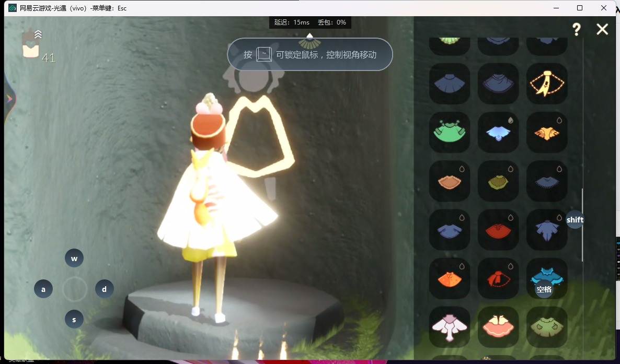
Task: Select the red scarf cape
Action: pyautogui.click(x=498, y=279)
